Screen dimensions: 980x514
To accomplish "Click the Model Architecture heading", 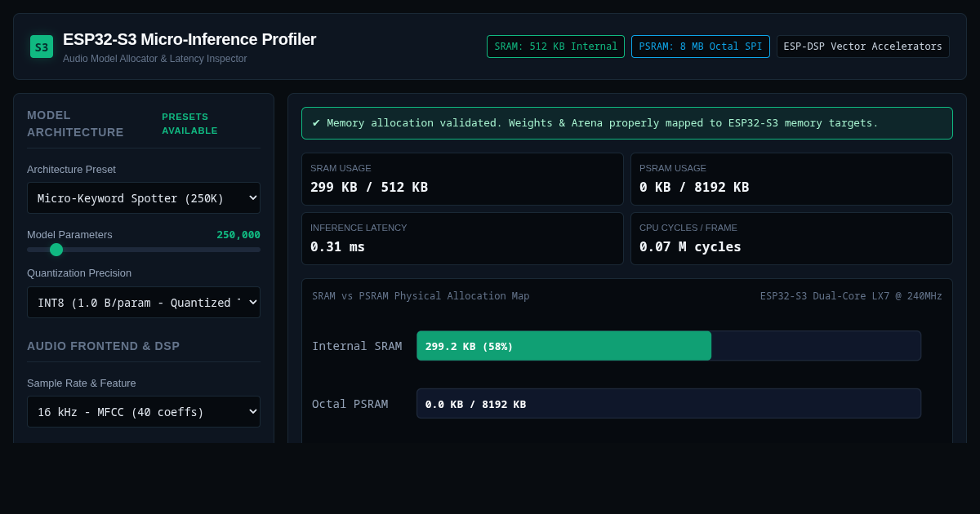I will click(x=75, y=123).
